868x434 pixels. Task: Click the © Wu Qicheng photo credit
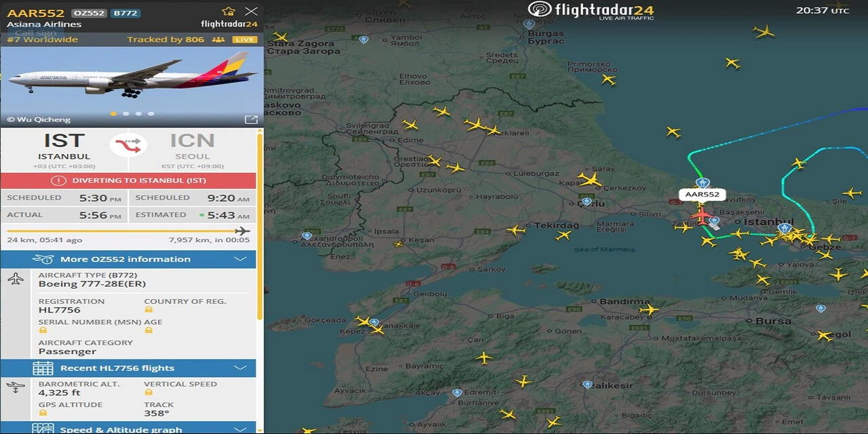coord(39,119)
